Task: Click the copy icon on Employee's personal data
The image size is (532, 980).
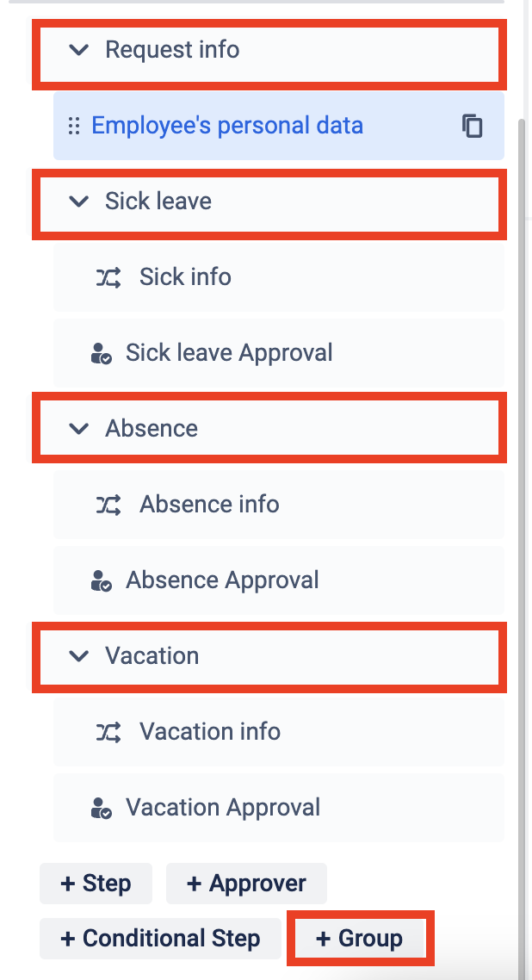Action: point(472,126)
